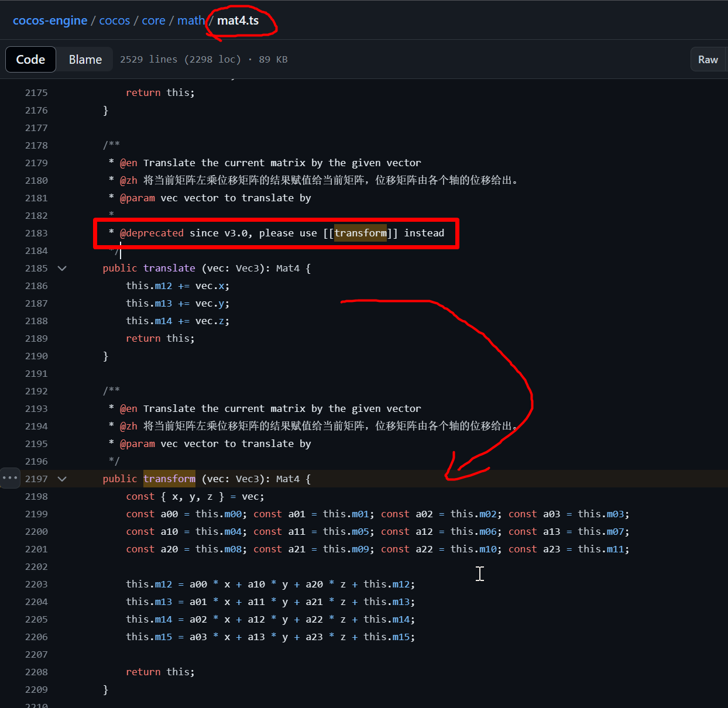Viewport: 728px width, 708px height.
Task: Click the highlighted 'transform' method name
Action: pos(169,479)
